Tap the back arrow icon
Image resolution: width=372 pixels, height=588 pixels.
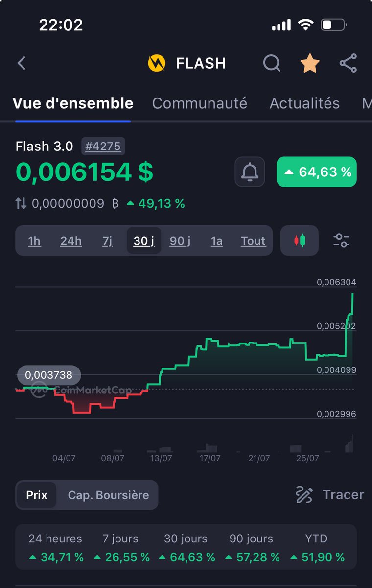[21, 63]
